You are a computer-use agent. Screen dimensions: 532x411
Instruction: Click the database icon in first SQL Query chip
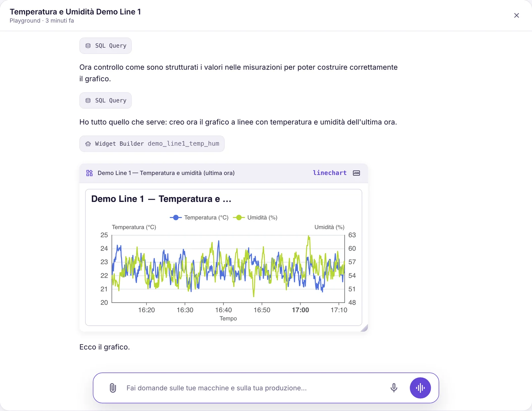coord(88,46)
